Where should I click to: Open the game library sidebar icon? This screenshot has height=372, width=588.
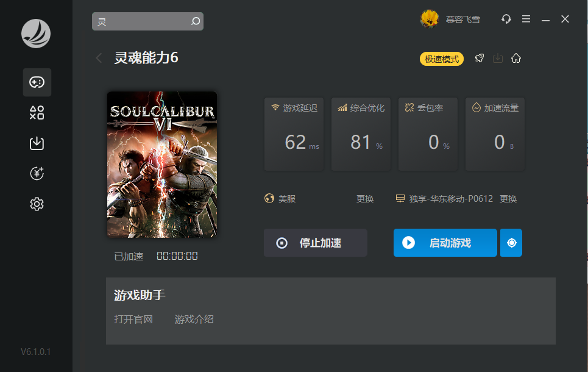(37, 82)
